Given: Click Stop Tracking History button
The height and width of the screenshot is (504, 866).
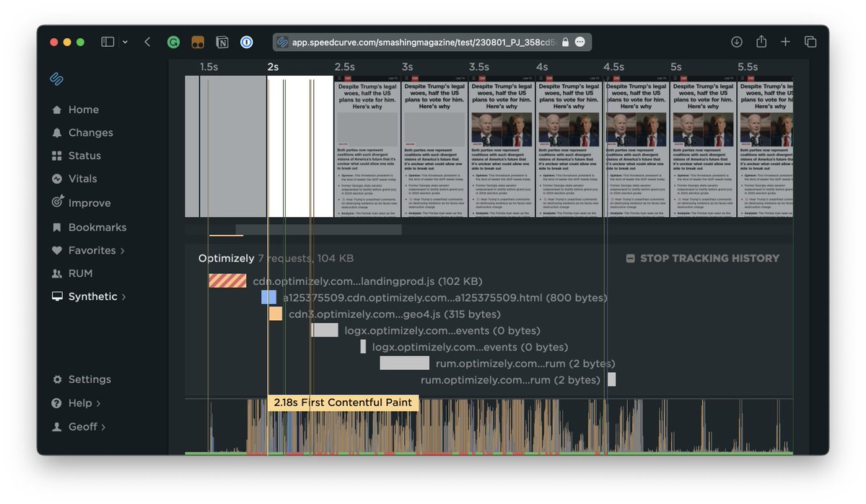Looking at the screenshot, I should [x=702, y=258].
